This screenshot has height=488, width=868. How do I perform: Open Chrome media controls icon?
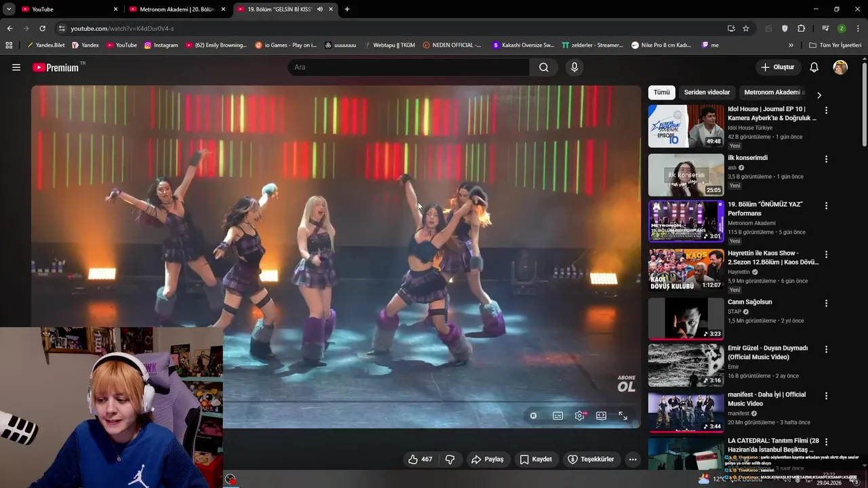pos(825,28)
